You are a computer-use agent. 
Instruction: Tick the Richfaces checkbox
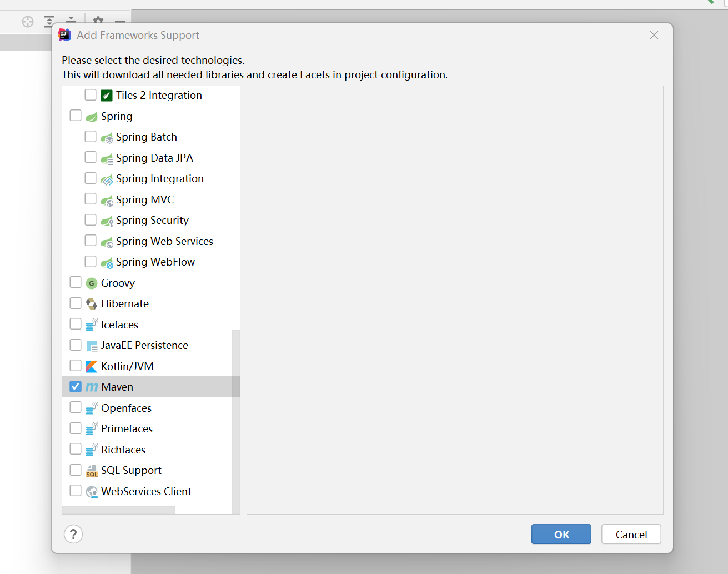(76, 449)
